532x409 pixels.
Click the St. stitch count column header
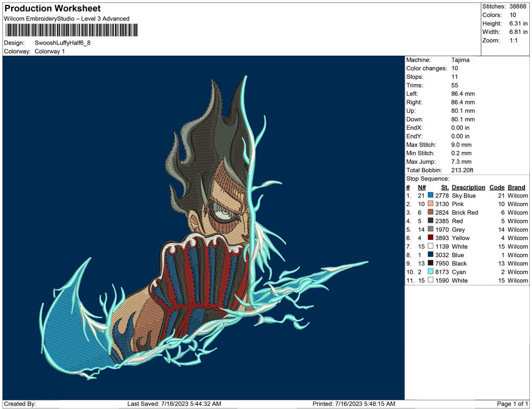click(x=444, y=187)
